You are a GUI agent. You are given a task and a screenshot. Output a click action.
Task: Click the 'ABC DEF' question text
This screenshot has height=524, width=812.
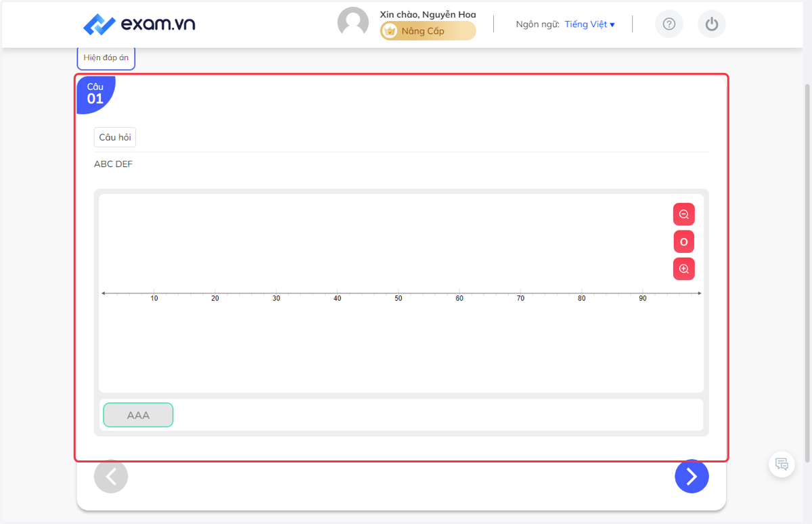(x=114, y=164)
